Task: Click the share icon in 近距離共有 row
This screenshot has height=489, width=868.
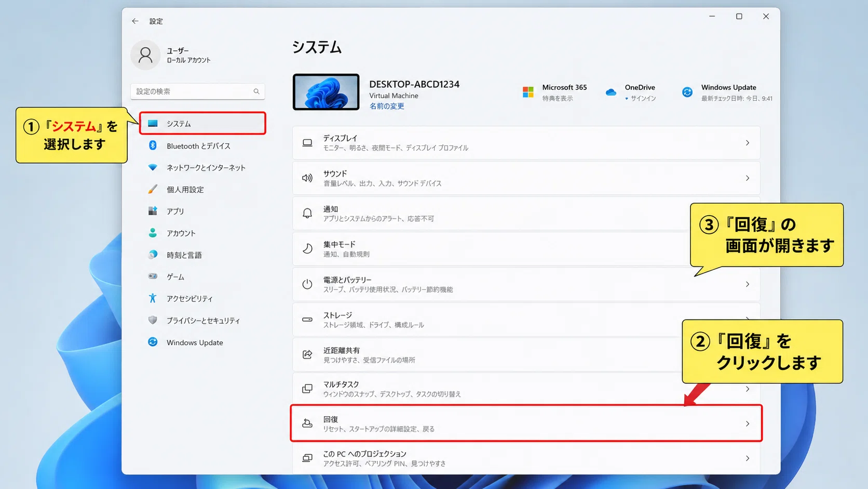Action: [x=307, y=354]
